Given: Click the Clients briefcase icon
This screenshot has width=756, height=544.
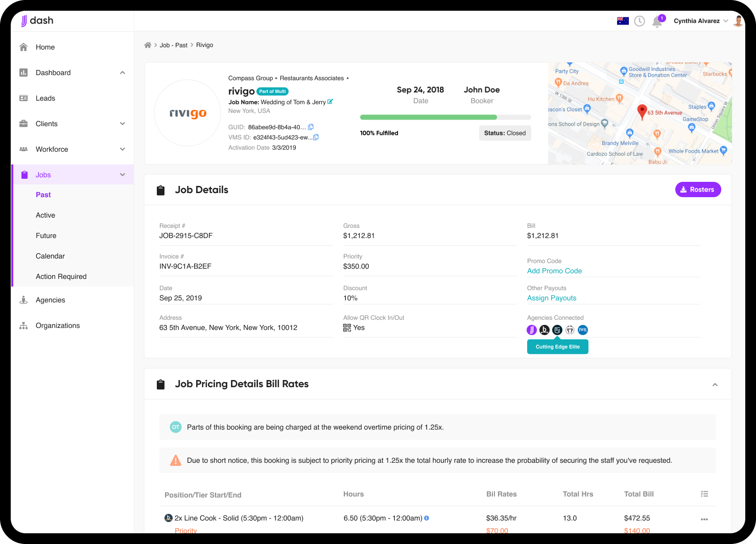Looking at the screenshot, I should pyautogui.click(x=23, y=124).
